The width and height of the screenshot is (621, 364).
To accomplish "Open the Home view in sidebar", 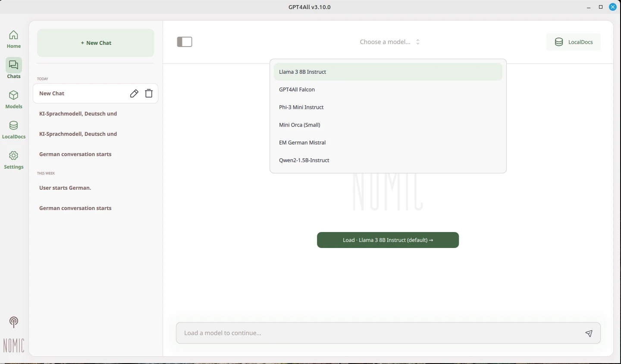I will [14, 39].
